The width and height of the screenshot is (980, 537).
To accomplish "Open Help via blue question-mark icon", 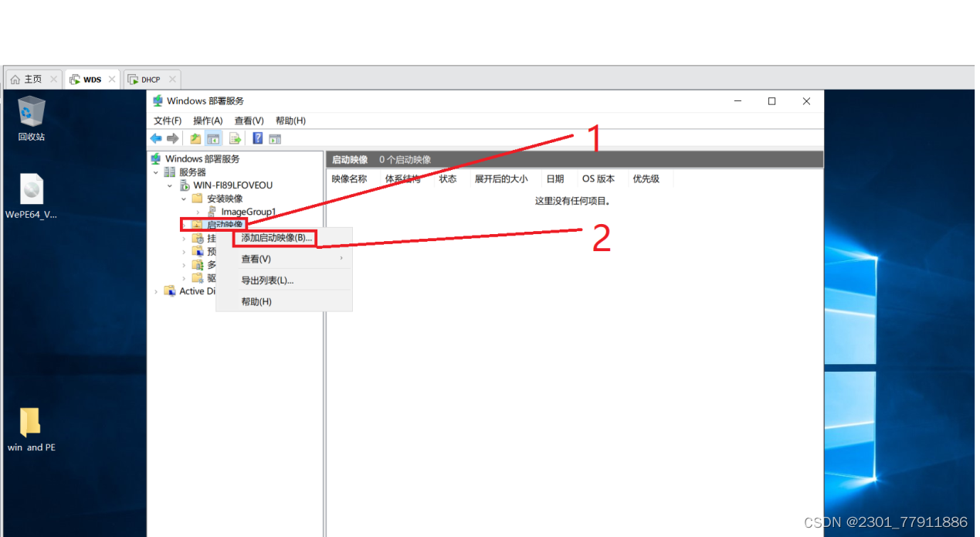I will [x=258, y=139].
